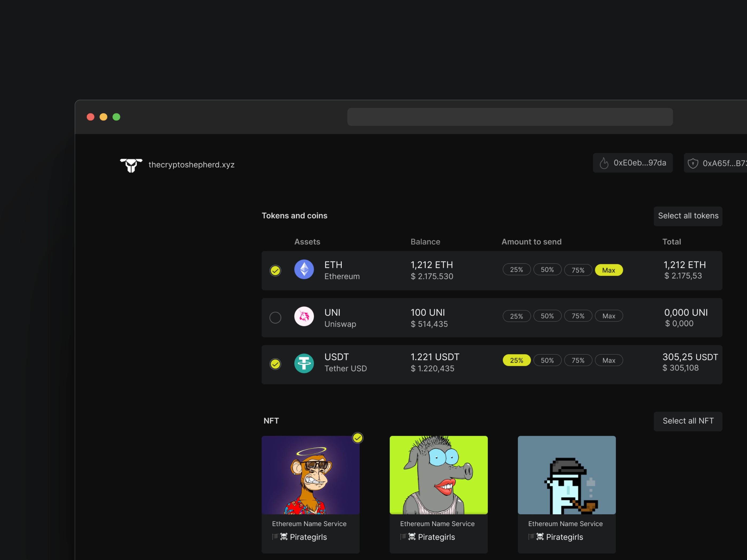
Task: Click the pirate flag icon under the pig NFT
Action: (403, 536)
